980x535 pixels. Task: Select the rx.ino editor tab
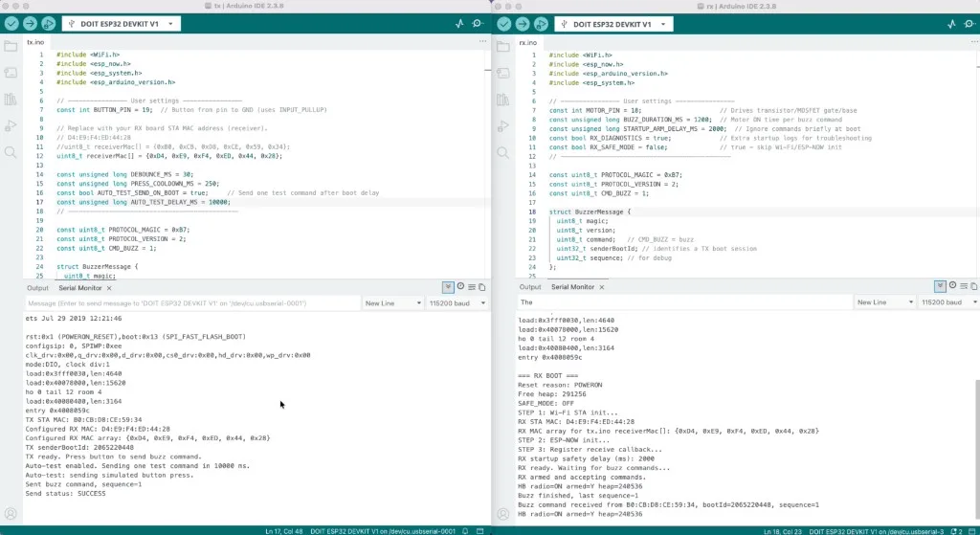[528, 42]
